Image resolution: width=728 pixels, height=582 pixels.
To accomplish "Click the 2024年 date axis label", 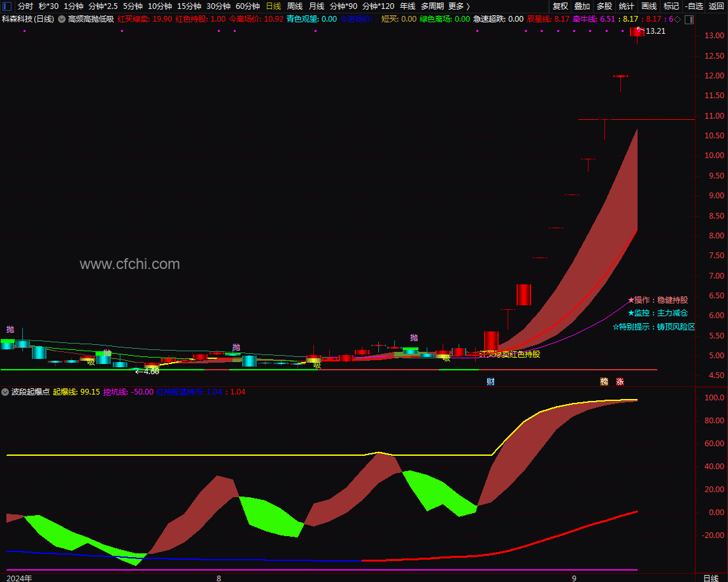I will 20,578.
